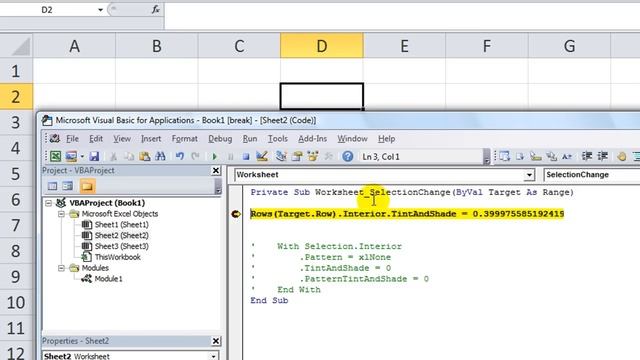Open the File menu

(72, 139)
